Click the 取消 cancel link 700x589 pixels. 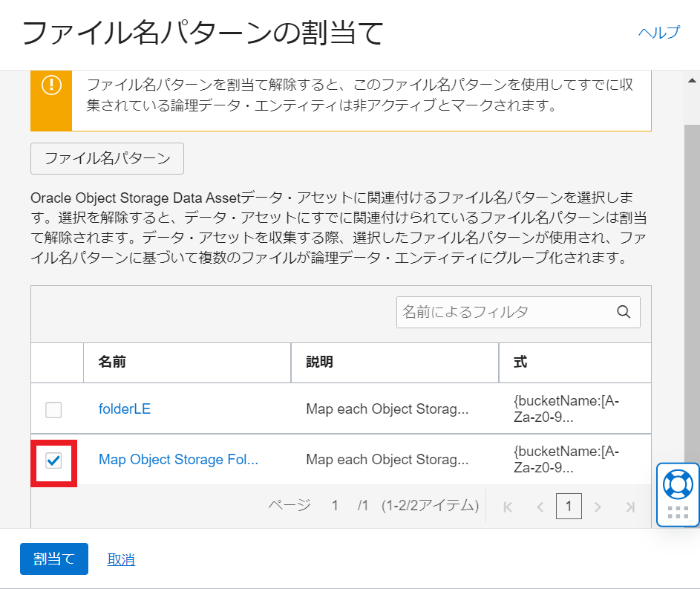point(121,559)
